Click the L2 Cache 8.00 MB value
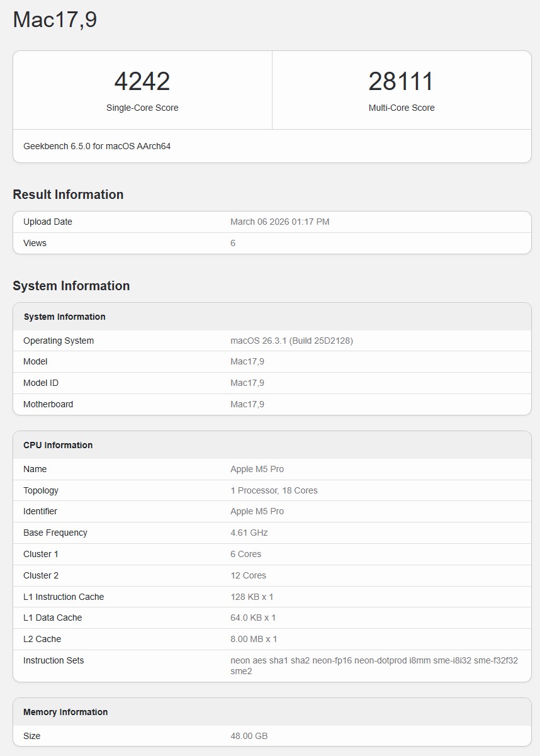Screen dimensions: 540x756 pyautogui.click(x=254, y=639)
